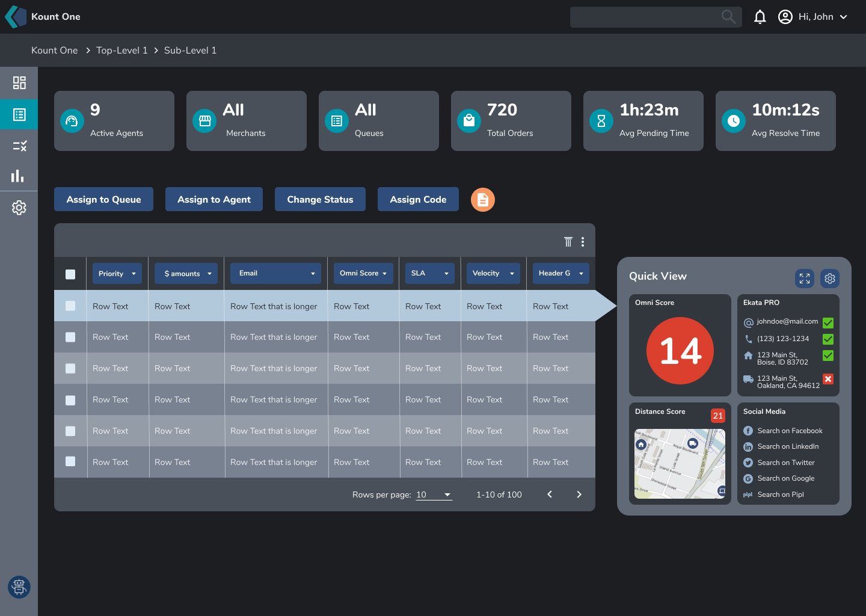
Task: Click the Google icon in Social Media
Action: pyautogui.click(x=748, y=479)
